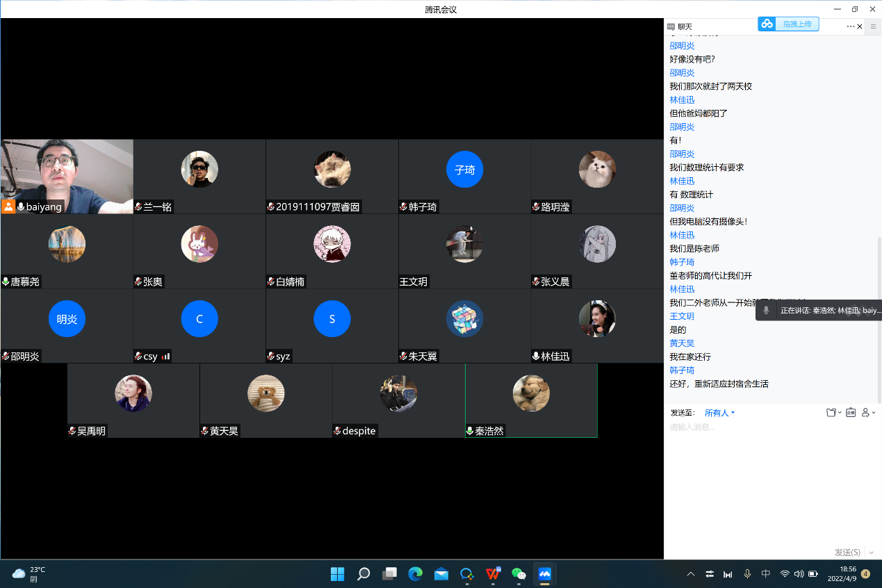
Task: Expand the arrow next to 发送(S)
Action: 872,553
